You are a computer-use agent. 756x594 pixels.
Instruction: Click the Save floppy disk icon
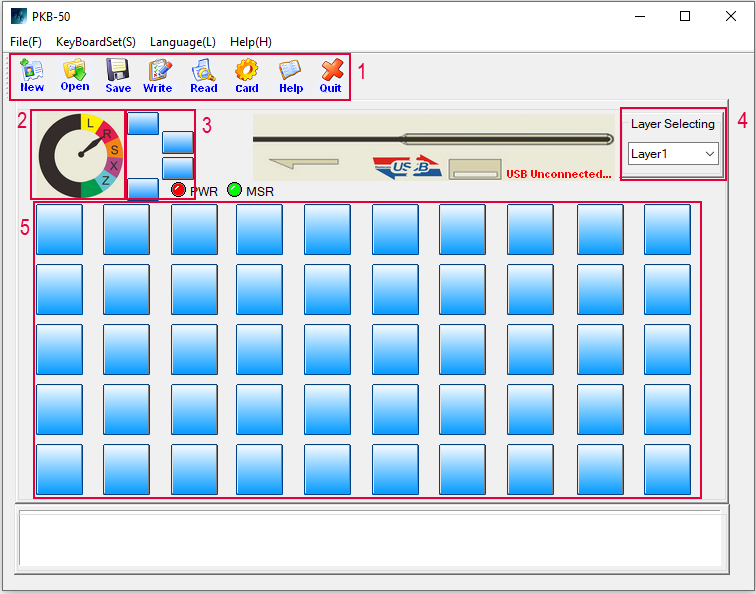[118, 76]
